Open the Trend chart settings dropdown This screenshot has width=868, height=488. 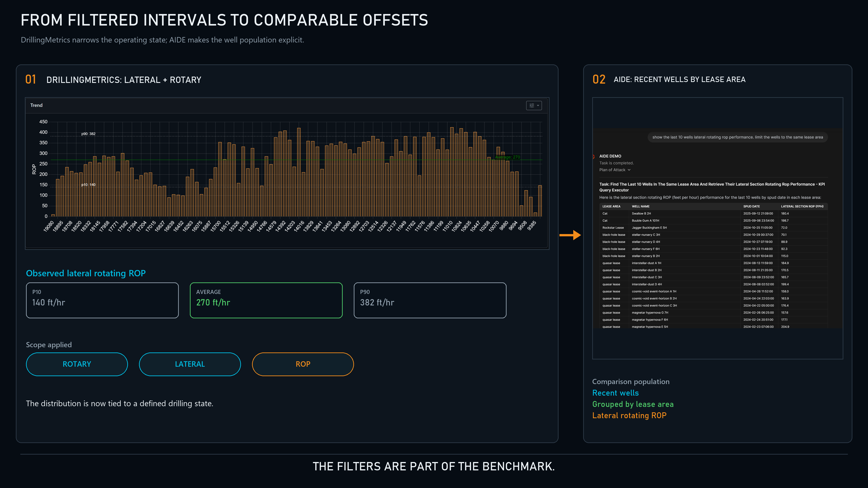[x=534, y=106]
